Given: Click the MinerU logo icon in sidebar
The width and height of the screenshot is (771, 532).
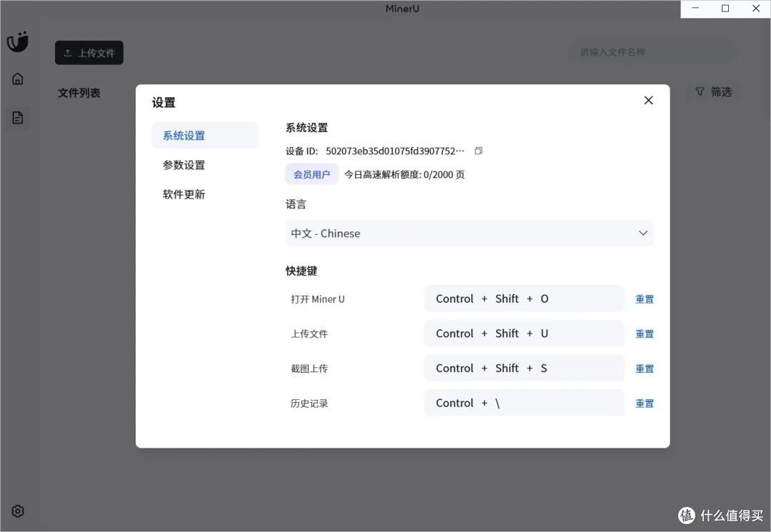Looking at the screenshot, I should [18, 41].
